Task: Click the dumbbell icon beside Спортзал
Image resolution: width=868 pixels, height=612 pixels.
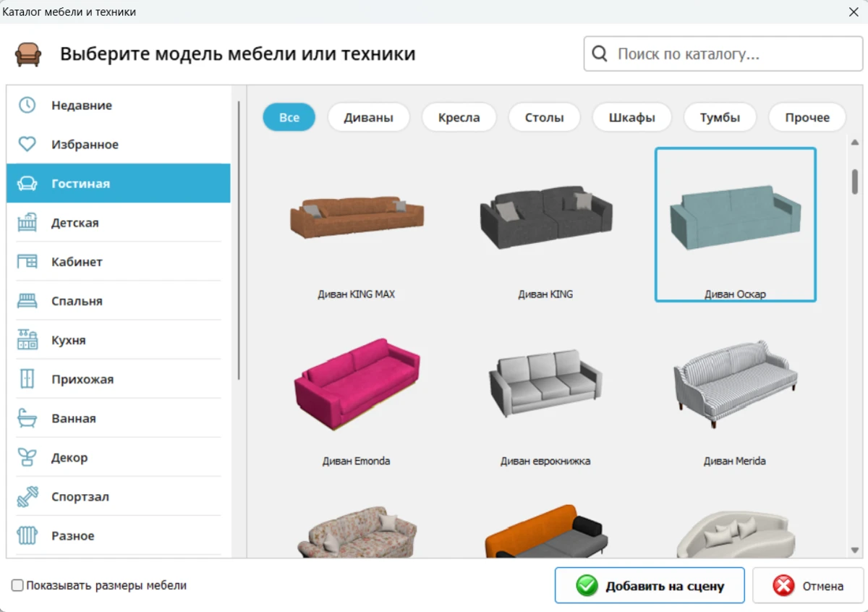Action: pos(27,496)
